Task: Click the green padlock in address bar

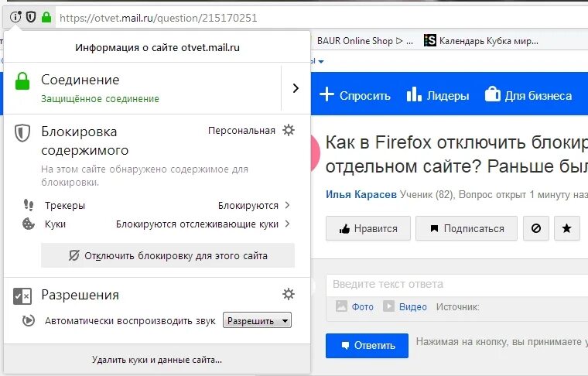Action: coord(46,17)
